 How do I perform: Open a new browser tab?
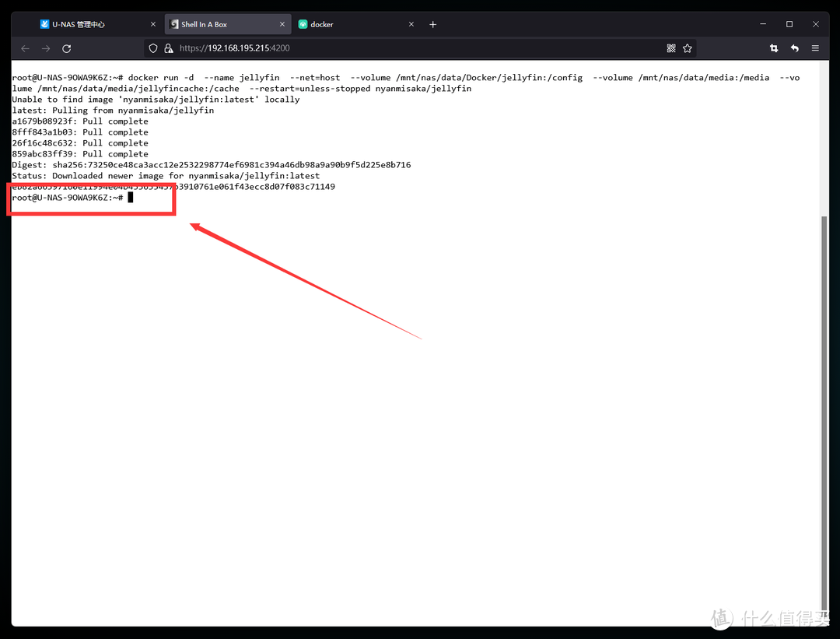coord(433,25)
